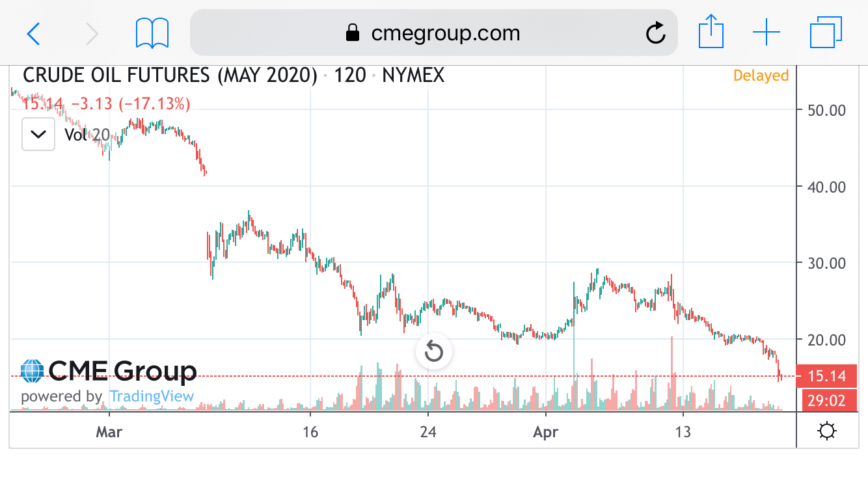Click the orange Delayed status label
This screenshot has height=488, width=868.
pos(761,75)
